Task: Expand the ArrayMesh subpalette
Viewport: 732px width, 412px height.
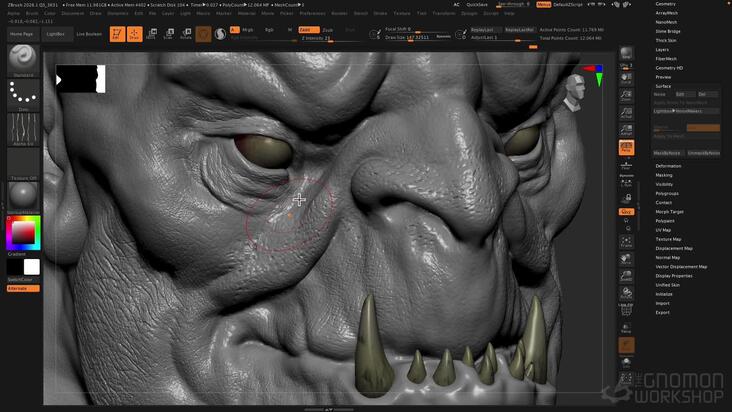Action: coord(667,13)
